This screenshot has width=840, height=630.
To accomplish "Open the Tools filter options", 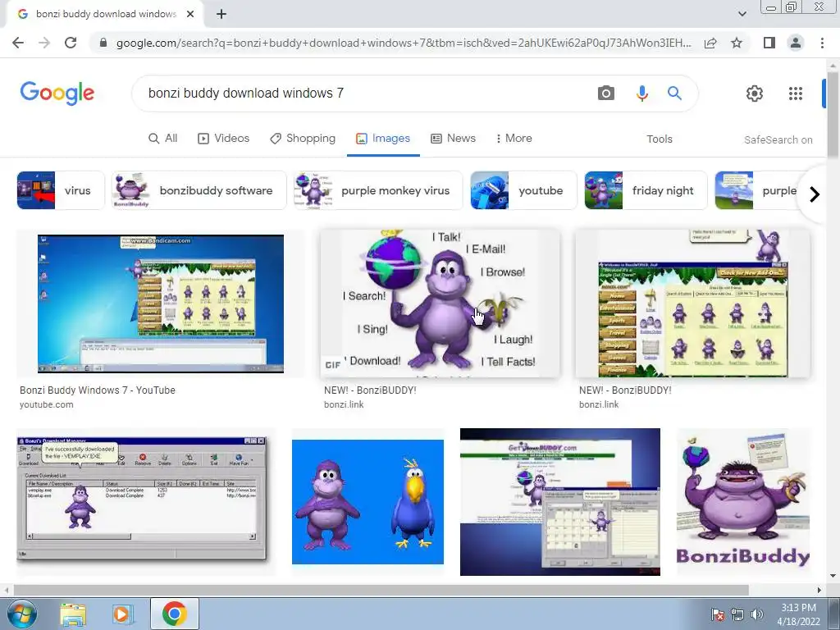I will click(659, 139).
